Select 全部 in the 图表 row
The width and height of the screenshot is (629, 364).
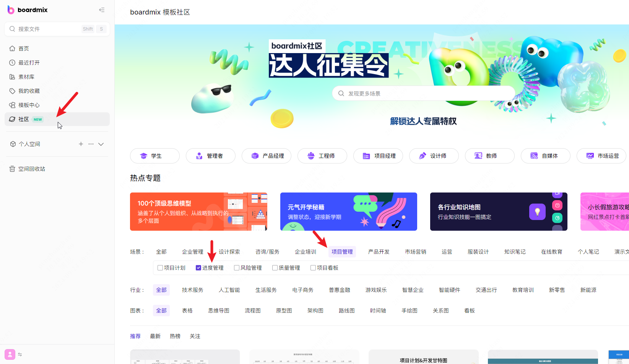pyautogui.click(x=161, y=311)
